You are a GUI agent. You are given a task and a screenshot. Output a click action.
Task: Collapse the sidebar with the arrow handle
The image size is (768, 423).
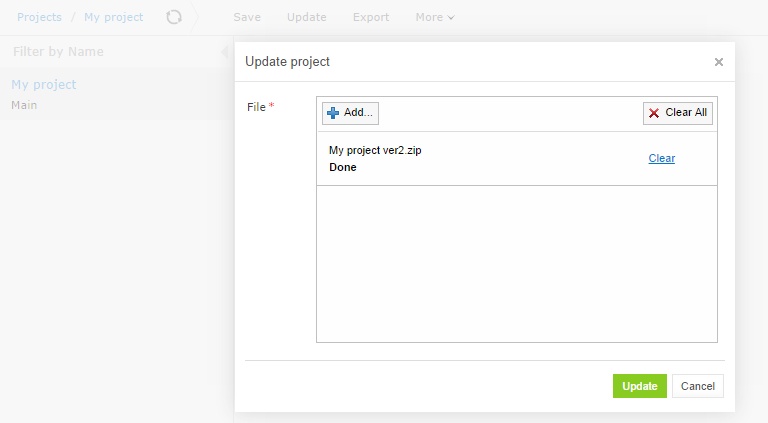coord(224,51)
